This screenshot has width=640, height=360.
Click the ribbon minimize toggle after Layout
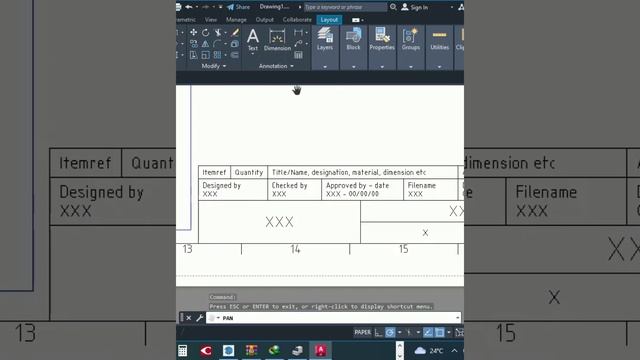[357, 20]
